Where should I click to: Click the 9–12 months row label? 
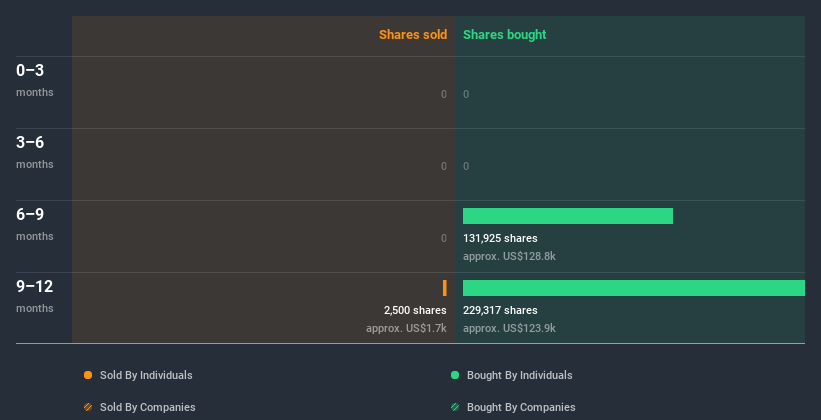pyautogui.click(x=35, y=296)
